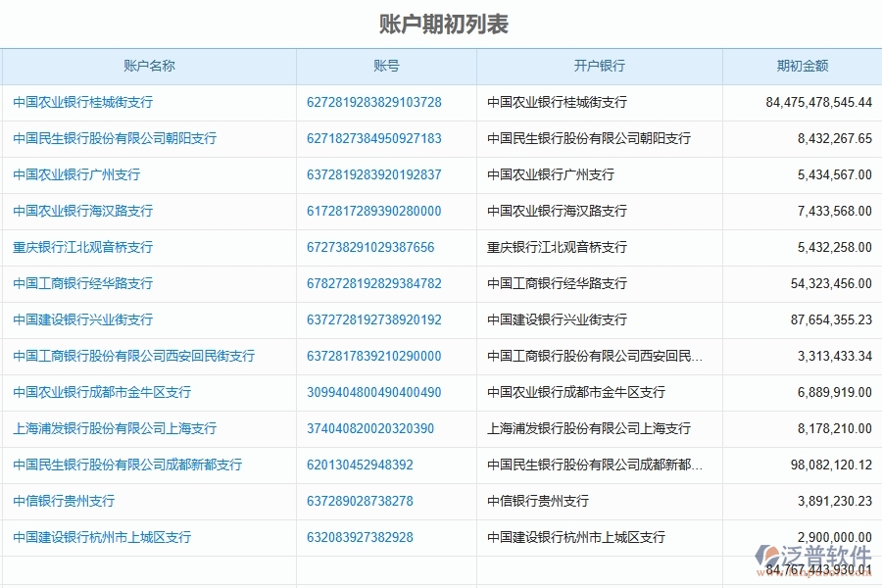Click the 开户银行 column header

click(599, 66)
